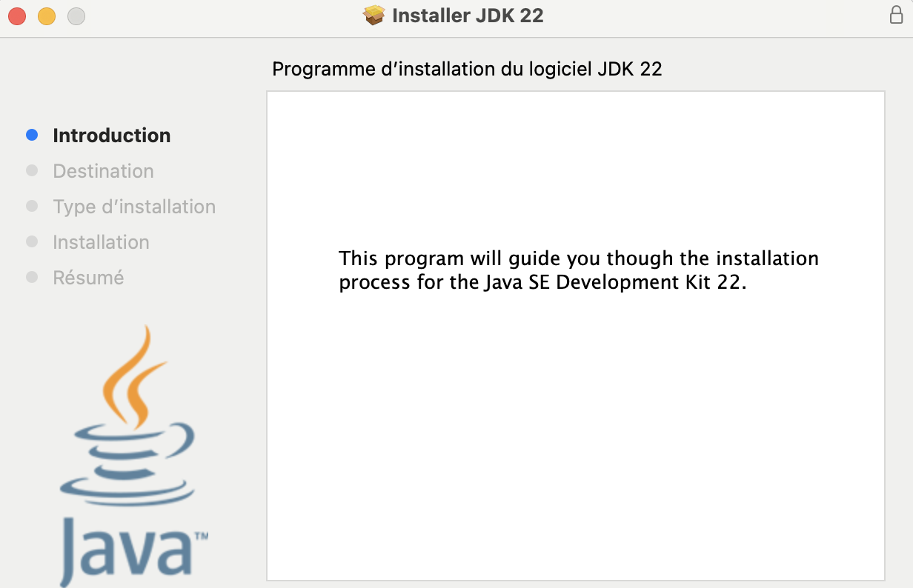Click the package icon in the title bar

point(375,15)
